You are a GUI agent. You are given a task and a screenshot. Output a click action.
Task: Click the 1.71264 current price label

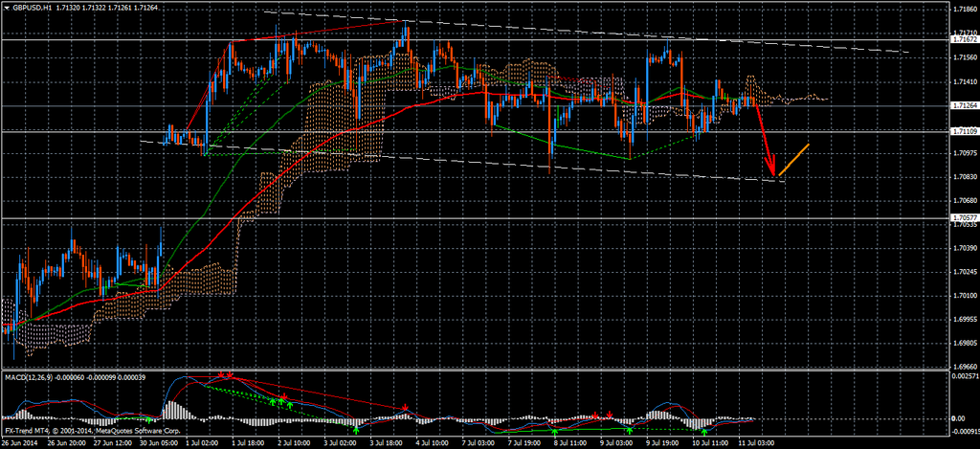coord(965,105)
